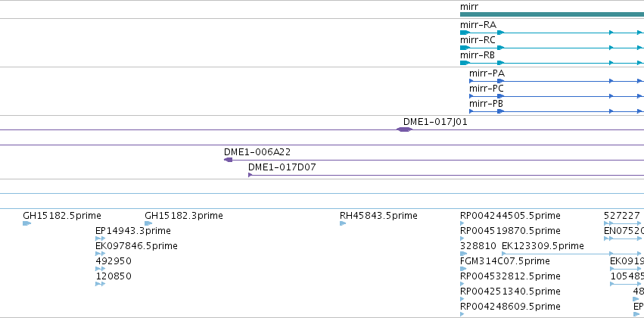
Task: Select the mirr-RA transcript first exon
Action: coord(465,33)
